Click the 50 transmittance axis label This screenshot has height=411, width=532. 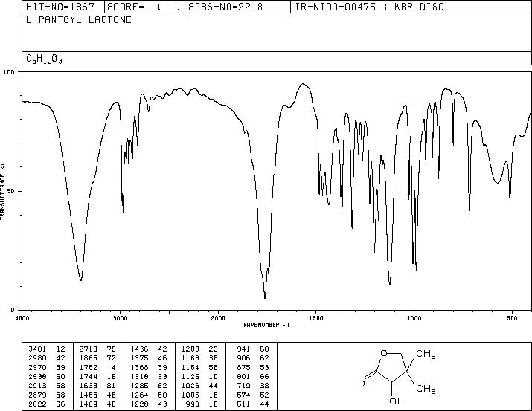point(10,191)
